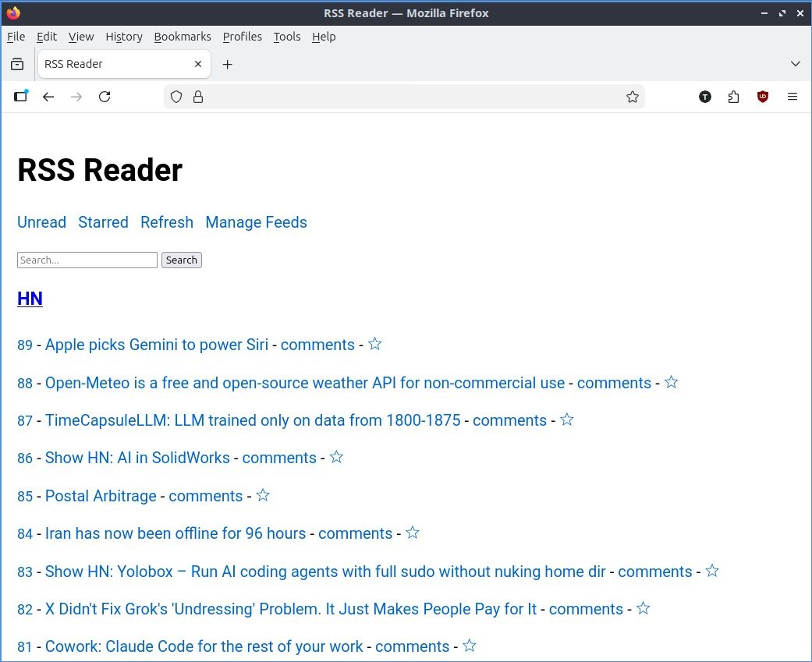Star the TimeCapsuleLLM article
Screen dimensions: 812x662
[x=567, y=420]
